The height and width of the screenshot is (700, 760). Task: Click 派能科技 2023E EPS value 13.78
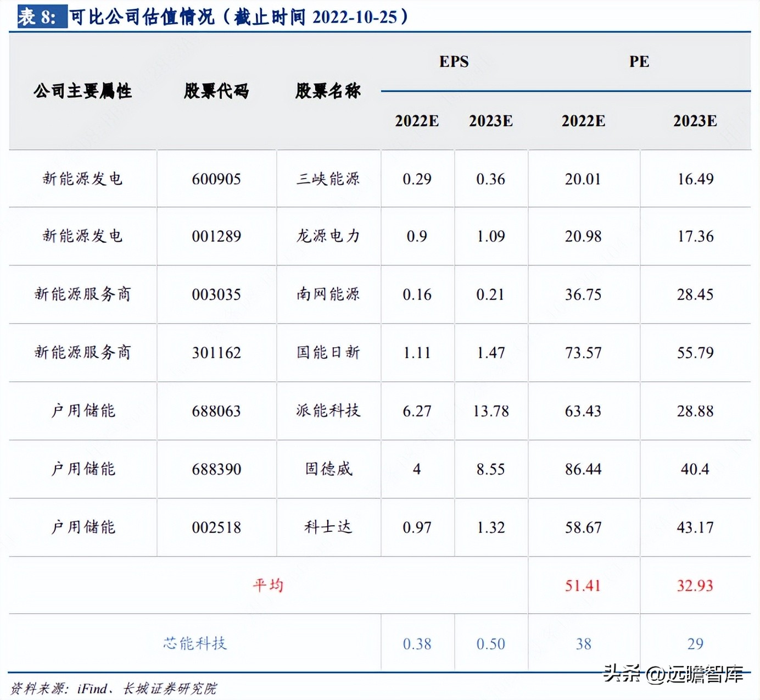491,411
